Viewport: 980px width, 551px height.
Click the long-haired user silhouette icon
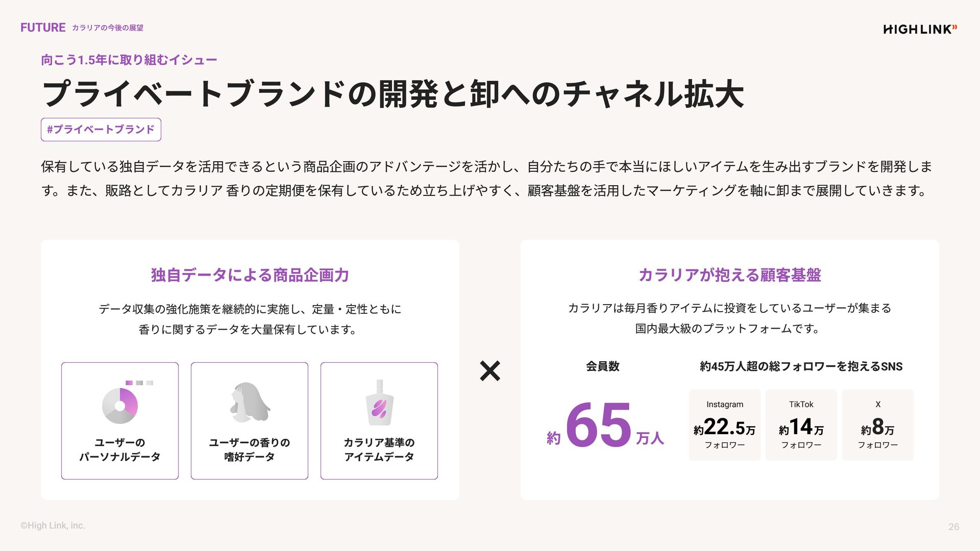click(250, 402)
